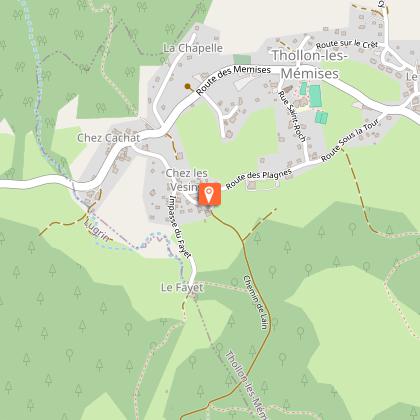
Task: Select the Route sur le Crêt label
Action: pos(347,44)
